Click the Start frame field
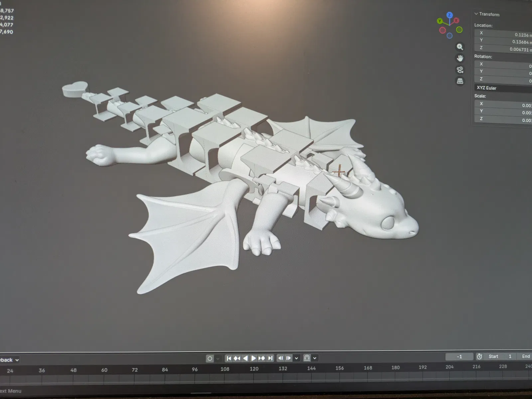532x399 pixels. [x=500, y=356]
